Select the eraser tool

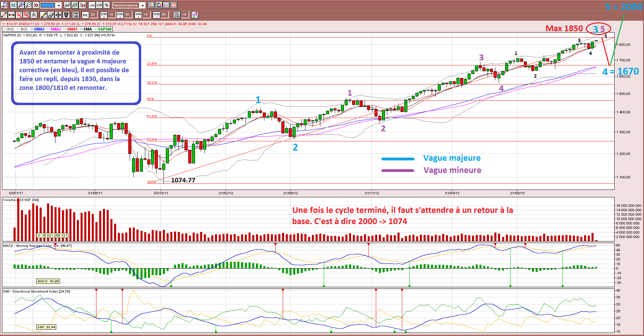51,15
